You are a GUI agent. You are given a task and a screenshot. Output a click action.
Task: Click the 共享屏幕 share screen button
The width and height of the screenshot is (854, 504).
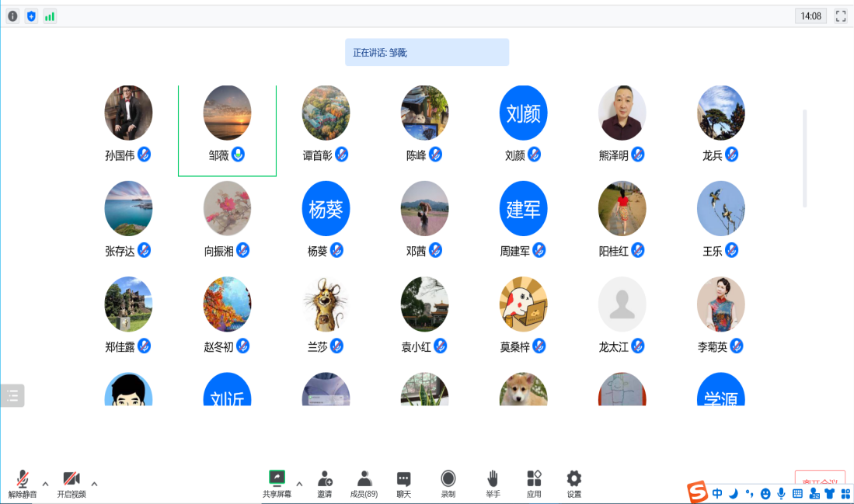coord(277,483)
